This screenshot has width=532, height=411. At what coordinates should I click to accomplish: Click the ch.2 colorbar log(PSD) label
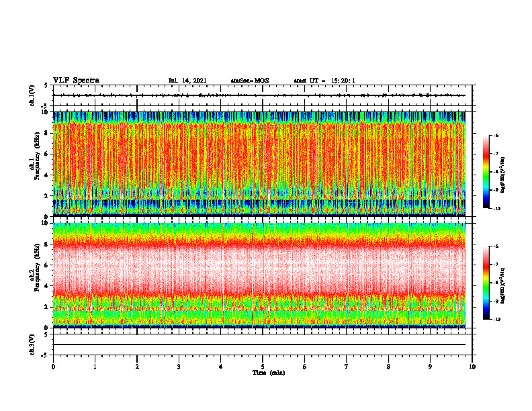(503, 285)
